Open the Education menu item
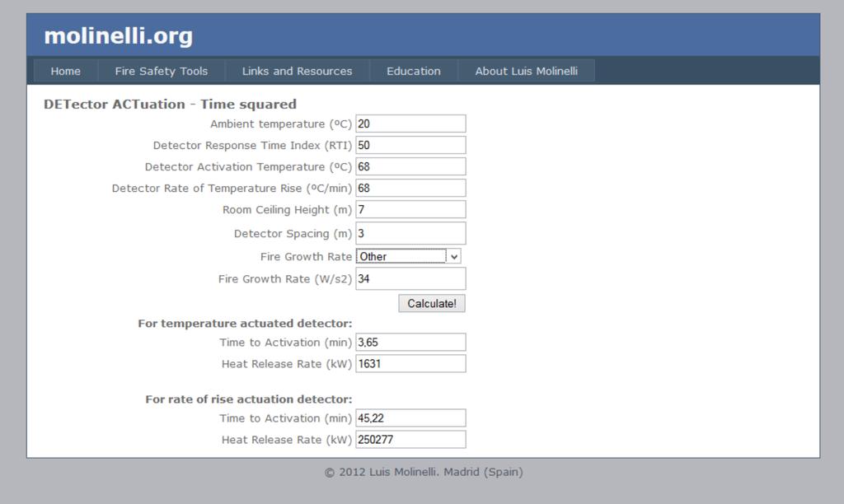Viewport: 844px width, 504px height. [414, 71]
